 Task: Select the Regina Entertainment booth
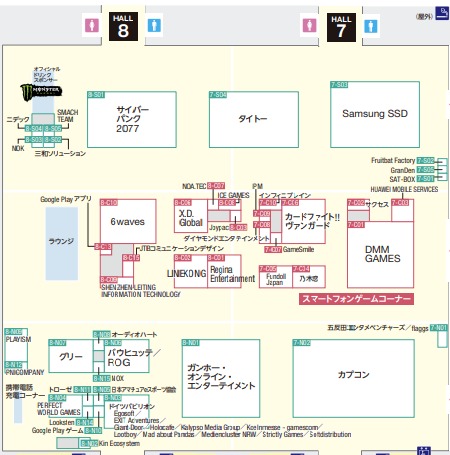pyautogui.click(x=224, y=271)
